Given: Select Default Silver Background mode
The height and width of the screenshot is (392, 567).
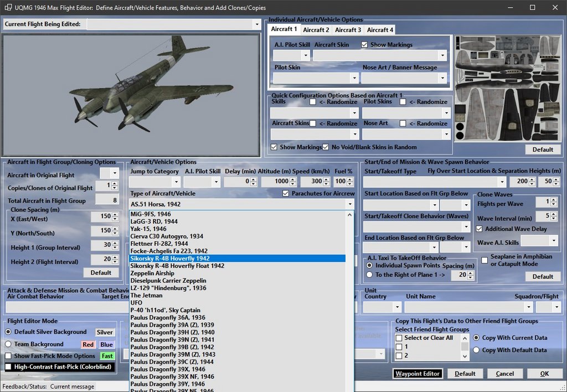Looking at the screenshot, I should pyautogui.click(x=8, y=332).
